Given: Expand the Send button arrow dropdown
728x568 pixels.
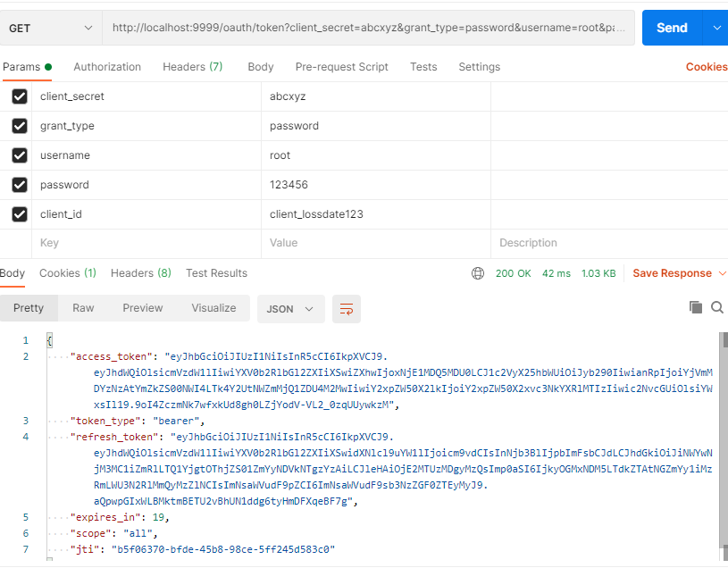Looking at the screenshot, I should click(x=715, y=28).
